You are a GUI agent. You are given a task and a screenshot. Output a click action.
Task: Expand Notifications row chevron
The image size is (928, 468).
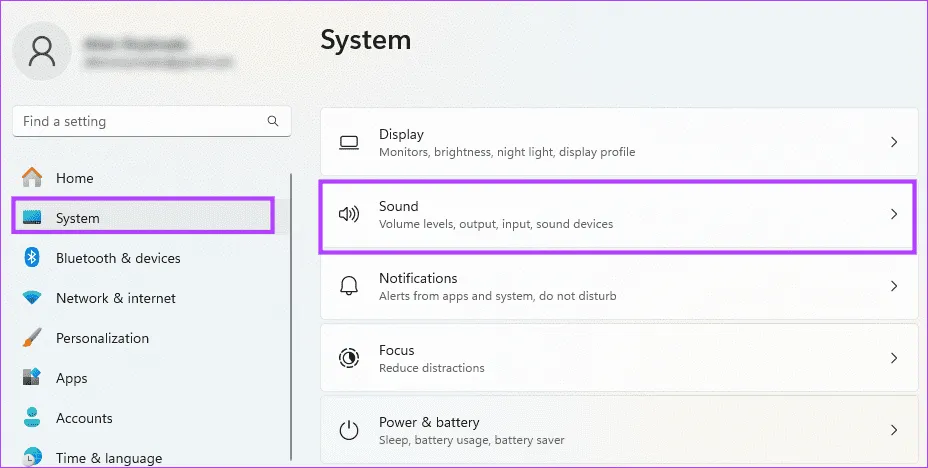point(894,286)
